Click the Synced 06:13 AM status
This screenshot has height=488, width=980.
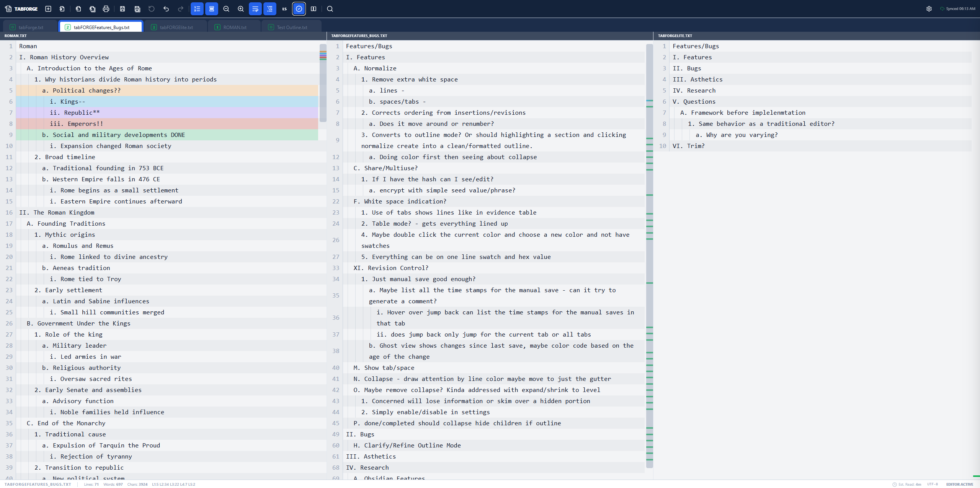coord(959,8)
